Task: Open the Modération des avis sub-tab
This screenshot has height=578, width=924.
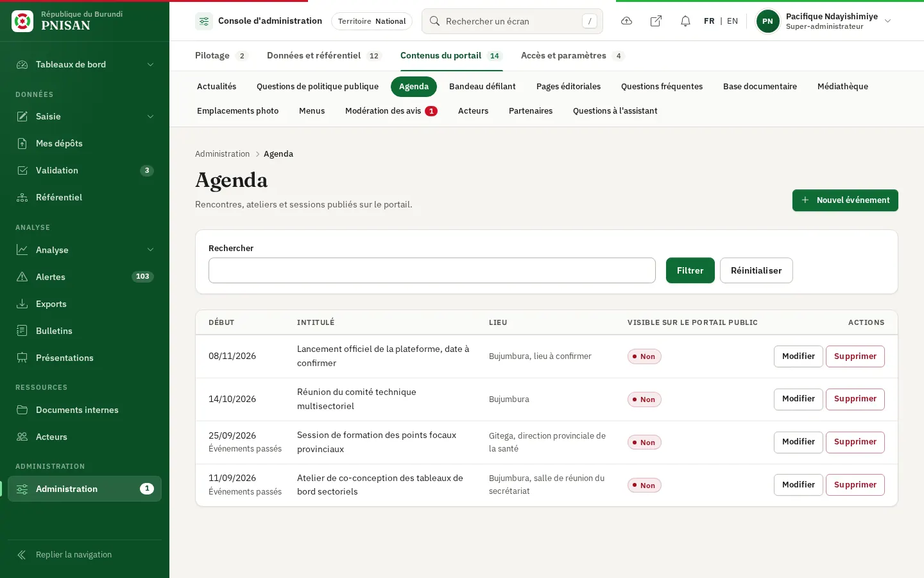Action: pos(391,111)
